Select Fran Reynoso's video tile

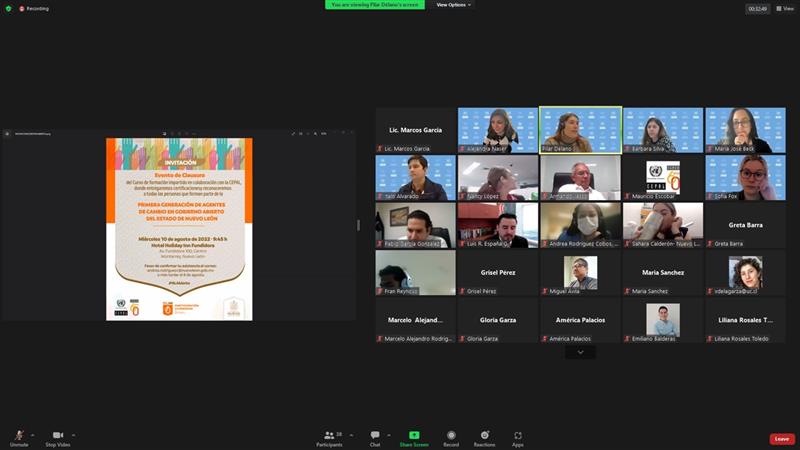[x=415, y=272]
